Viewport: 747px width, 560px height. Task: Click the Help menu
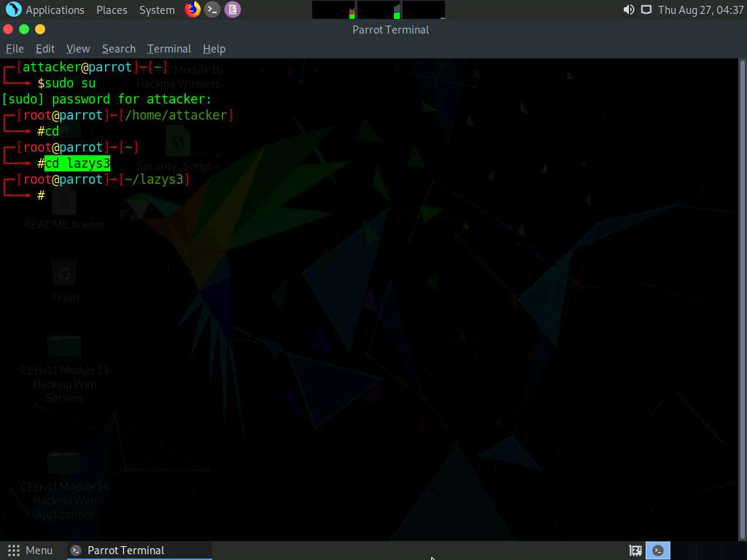point(214,48)
